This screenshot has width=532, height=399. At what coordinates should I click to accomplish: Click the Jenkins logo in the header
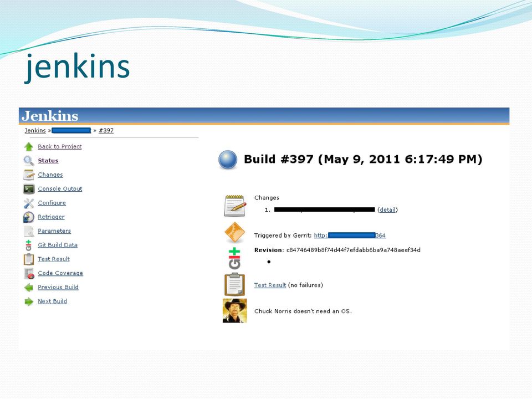(x=50, y=116)
